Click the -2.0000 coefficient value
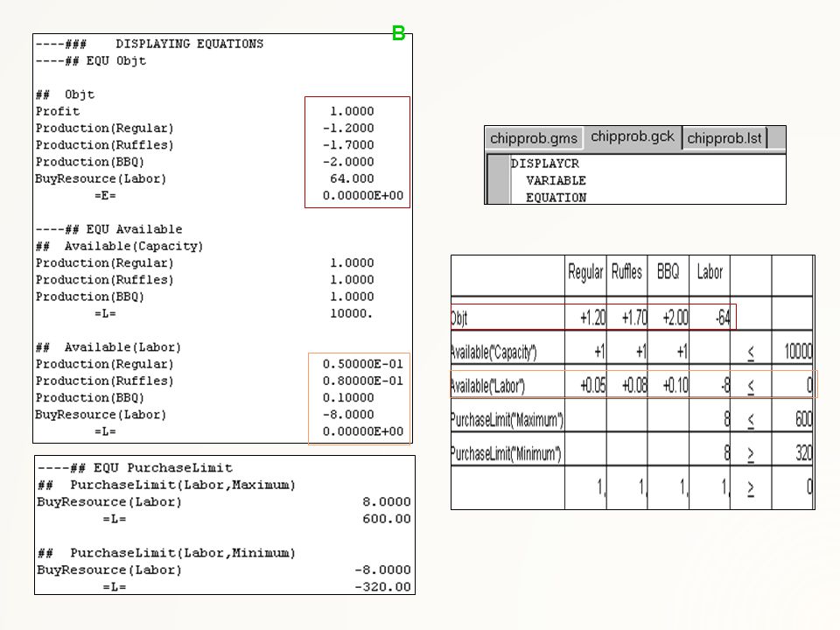This screenshot has width=840, height=630. pos(348,162)
